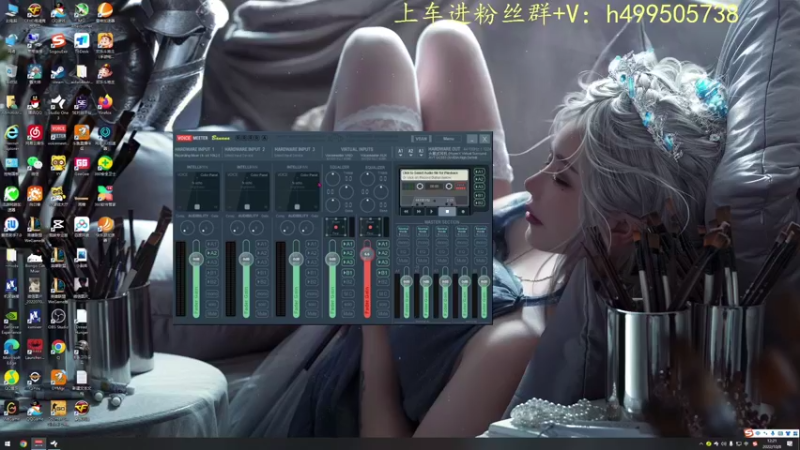Enable B1 routing on Hardware Input 1
Viewport: 800px width, 450px height.
tap(212, 273)
